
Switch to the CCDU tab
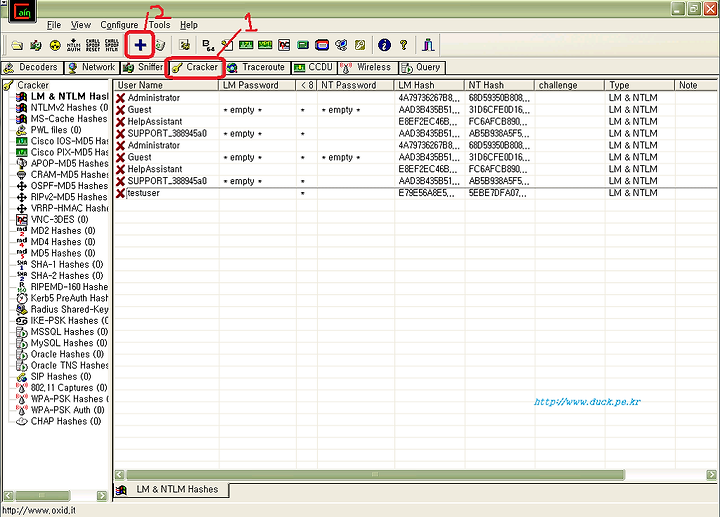(313, 67)
